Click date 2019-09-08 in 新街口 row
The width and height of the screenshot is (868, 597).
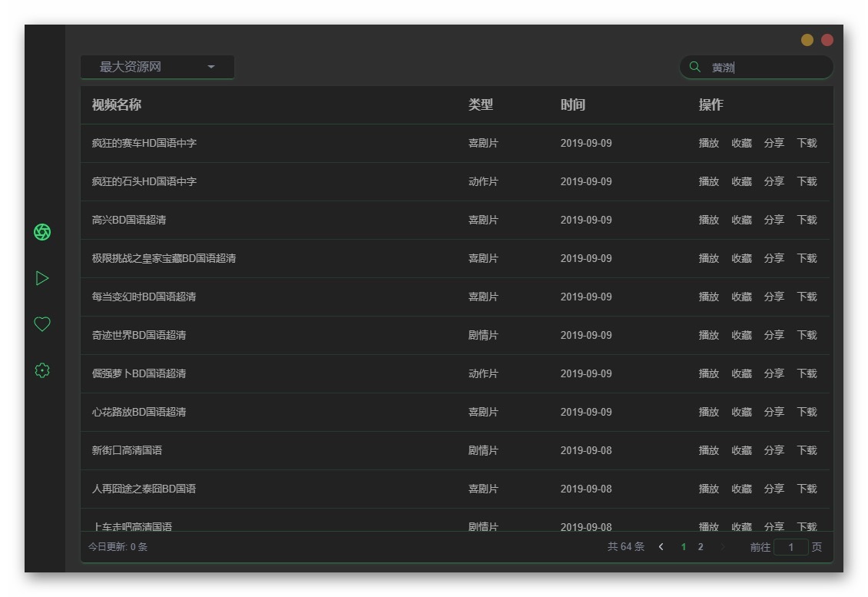[585, 450]
